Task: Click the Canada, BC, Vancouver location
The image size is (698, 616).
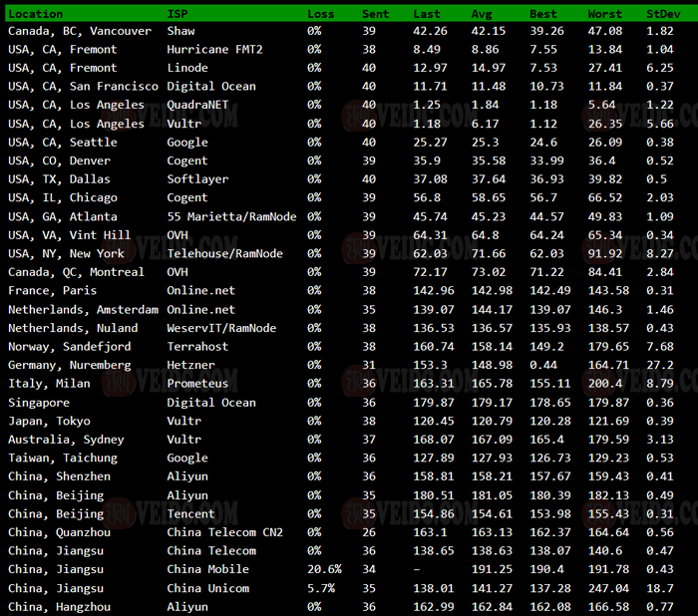Action: 80,31
